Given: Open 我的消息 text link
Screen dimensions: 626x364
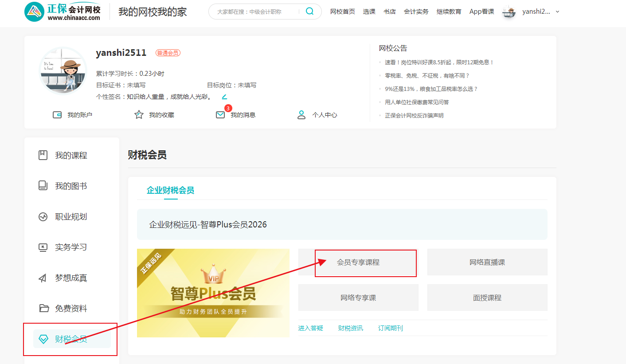Looking at the screenshot, I should point(243,115).
